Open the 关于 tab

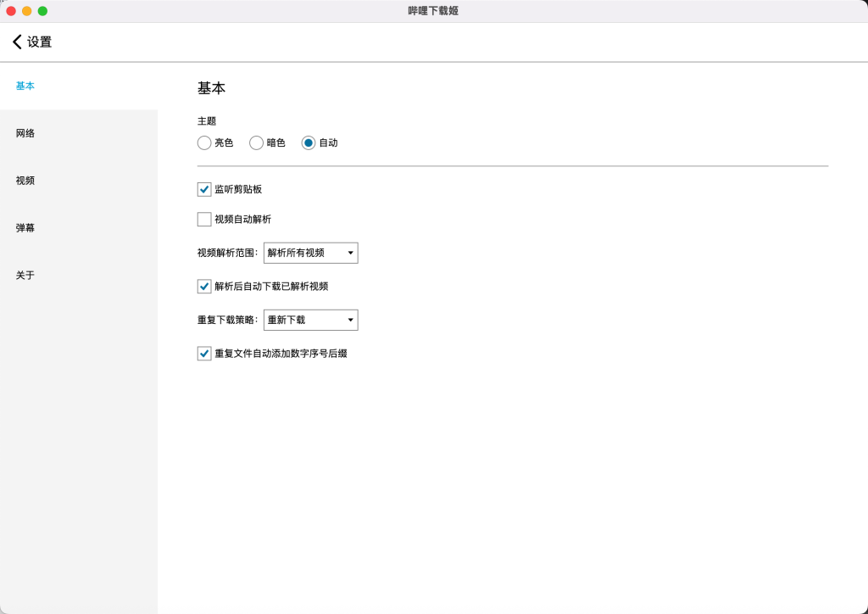point(79,275)
